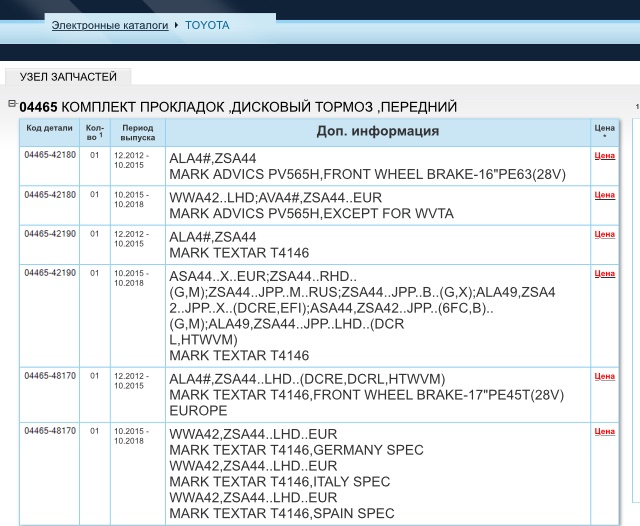Select part code 04465-42180 dated 10.2015 - 10.2018
The width and height of the screenshot is (640, 526).
point(50,195)
